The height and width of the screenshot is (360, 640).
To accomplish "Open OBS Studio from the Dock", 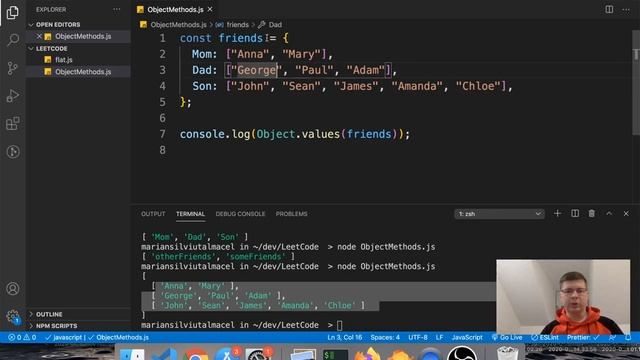I will coord(462,353).
